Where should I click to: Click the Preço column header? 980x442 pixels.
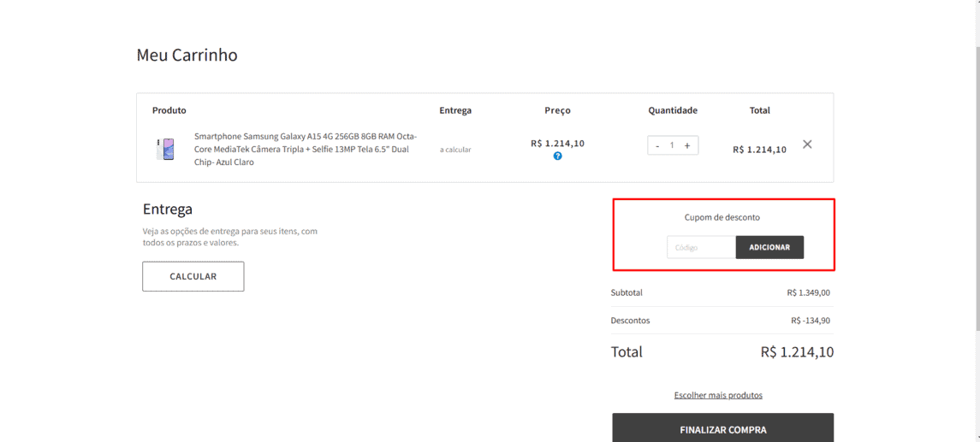(557, 110)
